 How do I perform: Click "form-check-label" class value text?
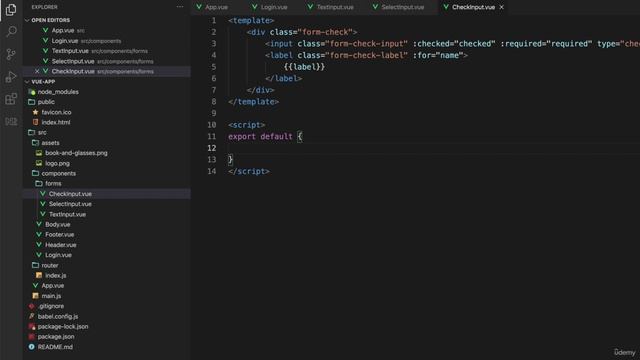coord(366,56)
